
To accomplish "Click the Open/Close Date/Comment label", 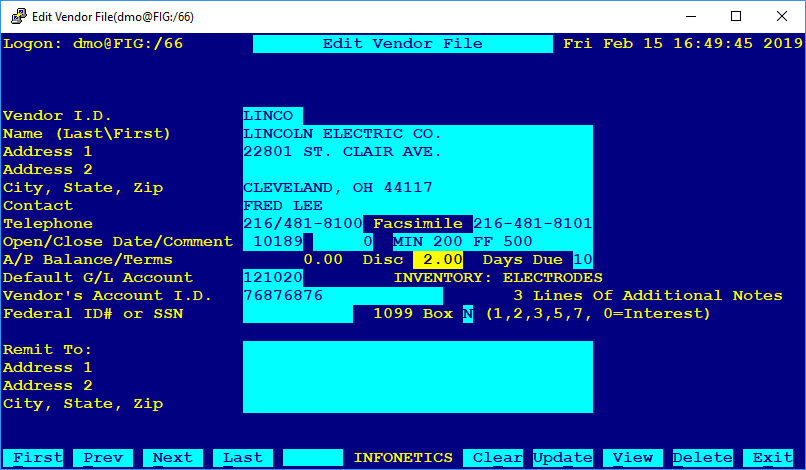I will click(118, 242).
